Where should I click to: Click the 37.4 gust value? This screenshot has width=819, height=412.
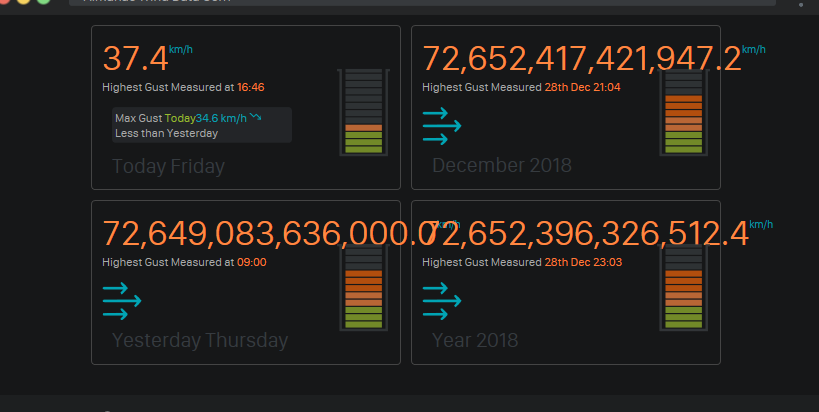(135, 58)
